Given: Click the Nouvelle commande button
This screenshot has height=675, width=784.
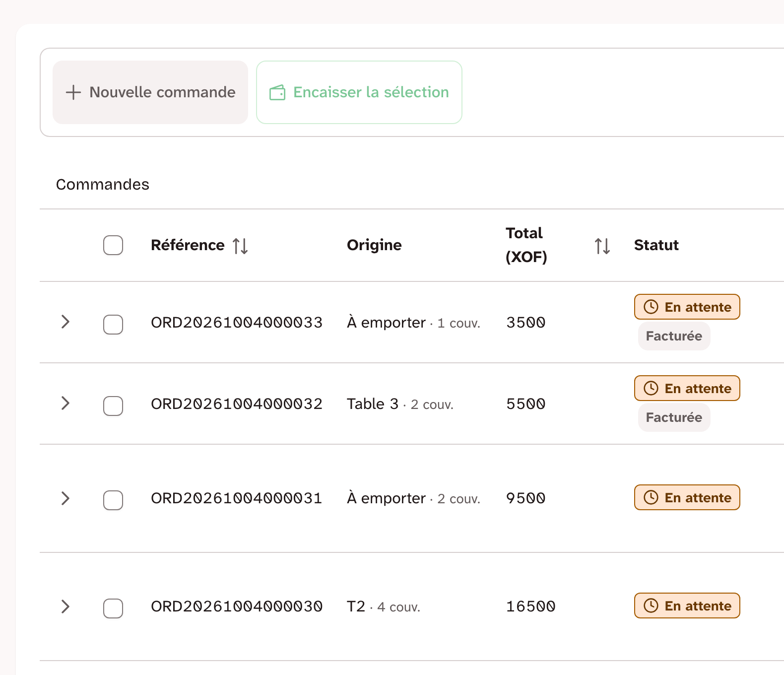Looking at the screenshot, I should [x=150, y=92].
